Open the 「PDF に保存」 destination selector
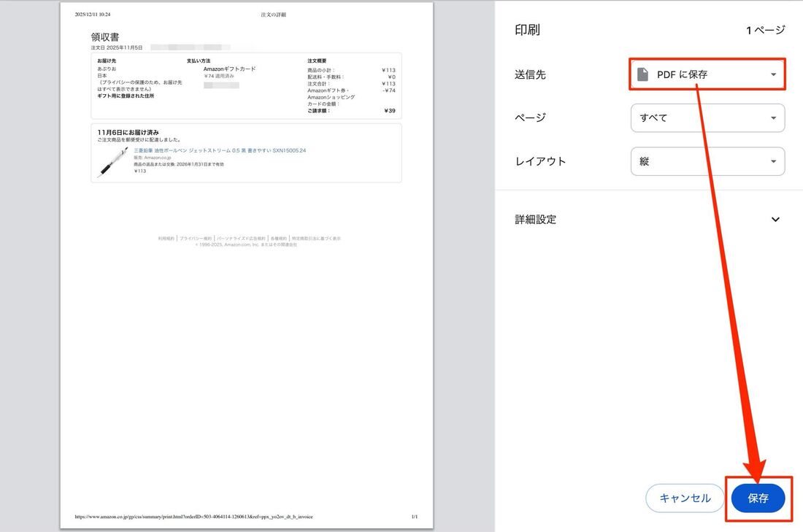This screenshot has width=803, height=532. click(706, 73)
